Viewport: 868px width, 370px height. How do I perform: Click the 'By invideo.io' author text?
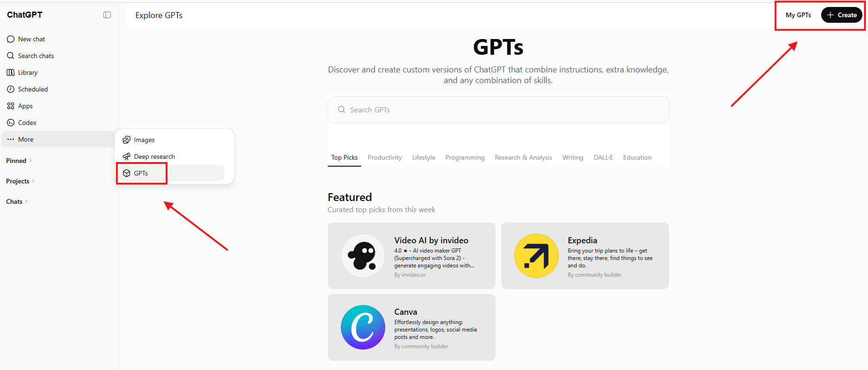point(410,275)
